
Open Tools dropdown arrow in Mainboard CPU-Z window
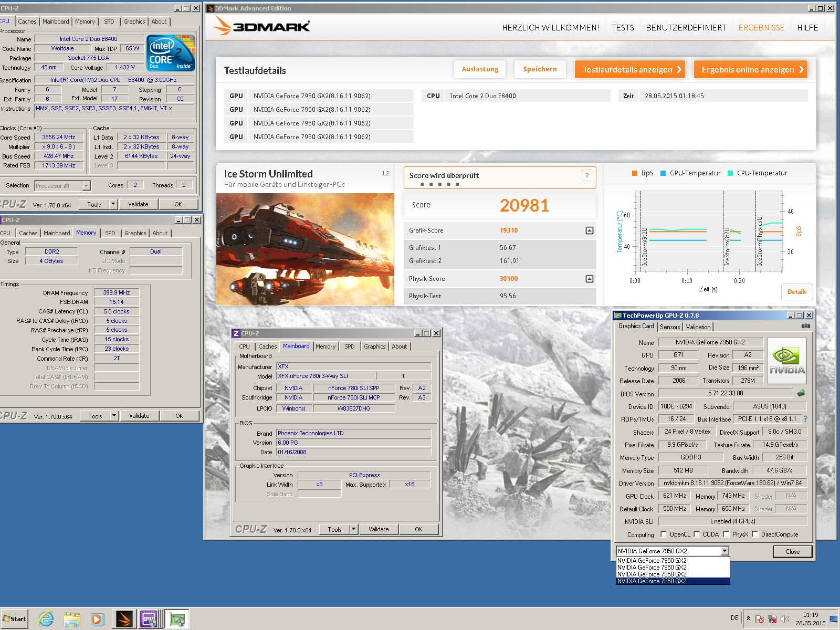(x=353, y=529)
